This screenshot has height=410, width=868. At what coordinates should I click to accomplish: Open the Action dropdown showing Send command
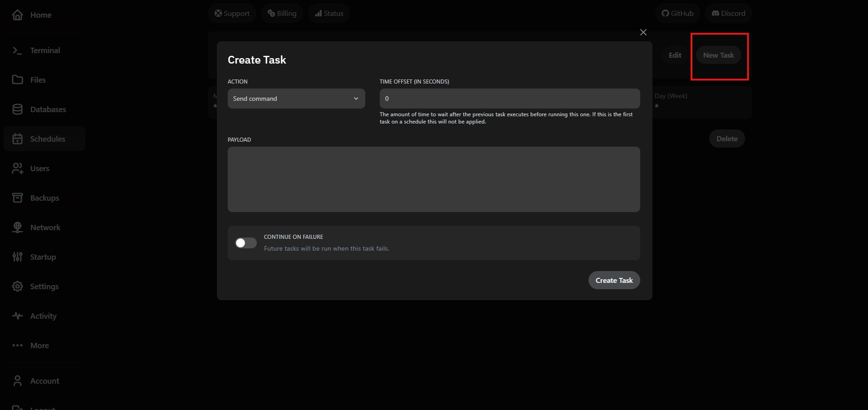coord(296,98)
